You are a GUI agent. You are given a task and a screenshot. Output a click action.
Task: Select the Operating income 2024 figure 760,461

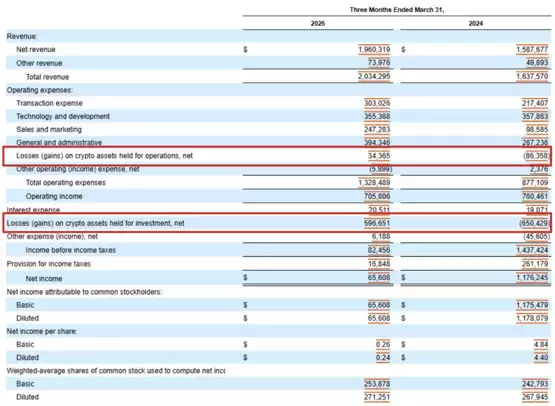tap(535, 196)
